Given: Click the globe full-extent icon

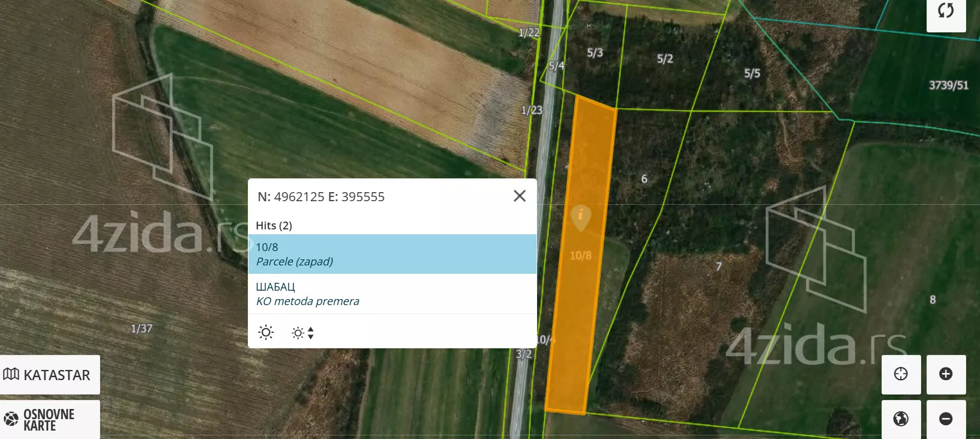Looking at the screenshot, I should pyautogui.click(x=901, y=419).
